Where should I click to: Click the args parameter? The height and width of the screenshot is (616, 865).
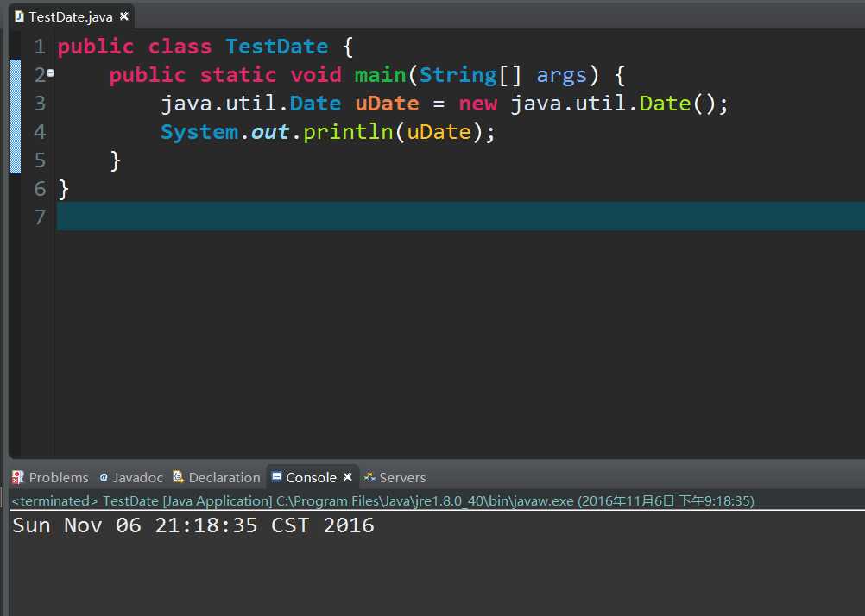[x=562, y=76]
